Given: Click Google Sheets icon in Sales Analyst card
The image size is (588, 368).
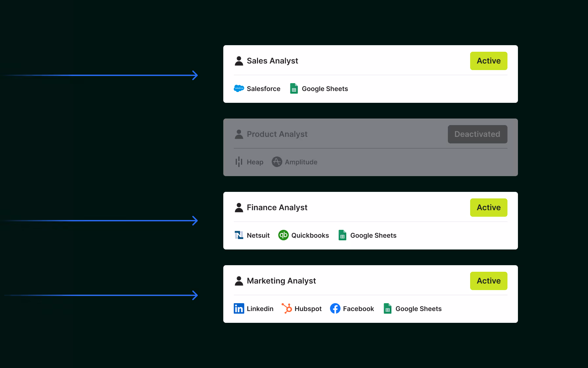Looking at the screenshot, I should 294,88.
